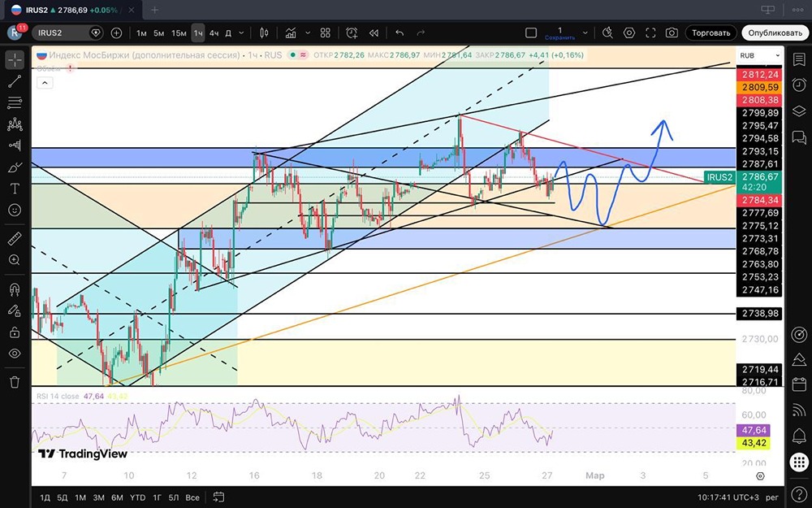Switch to the Д daily timeframe
The height and width of the screenshot is (508, 812).
228,33
